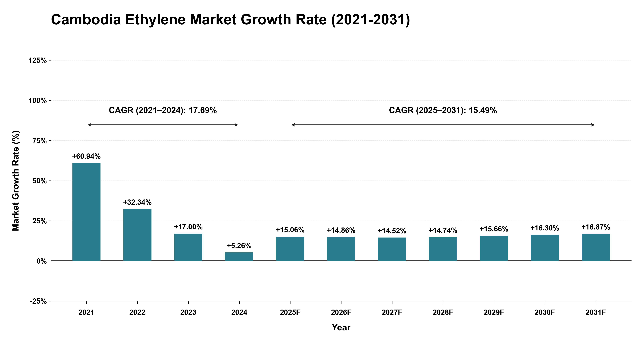644x342 pixels.
Task: Click the '100%' y-axis tick label
Action: tap(38, 101)
